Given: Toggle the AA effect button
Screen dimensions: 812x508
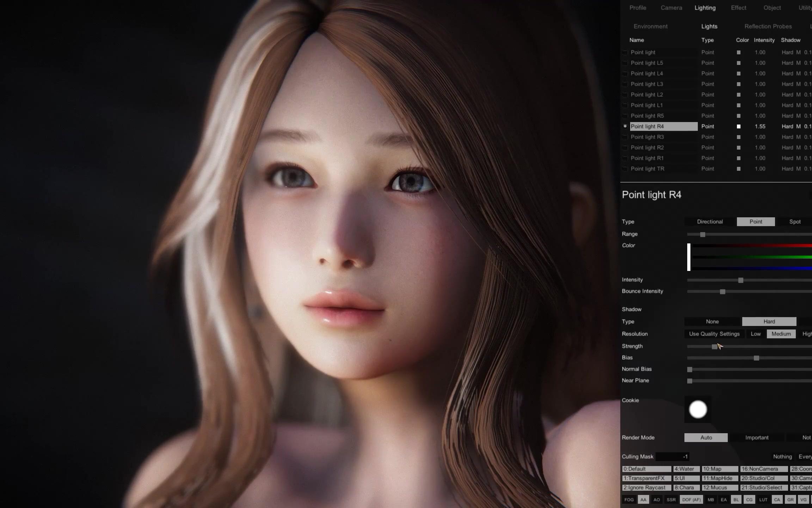Looking at the screenshot, I should tap(643, 500).
